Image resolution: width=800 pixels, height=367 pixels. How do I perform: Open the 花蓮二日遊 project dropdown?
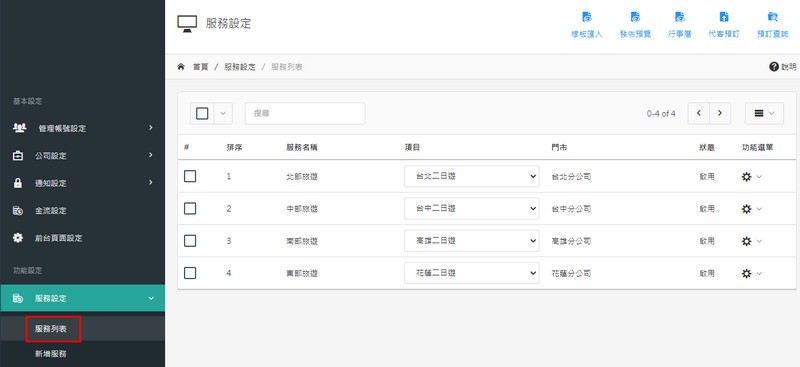(471, 273)
